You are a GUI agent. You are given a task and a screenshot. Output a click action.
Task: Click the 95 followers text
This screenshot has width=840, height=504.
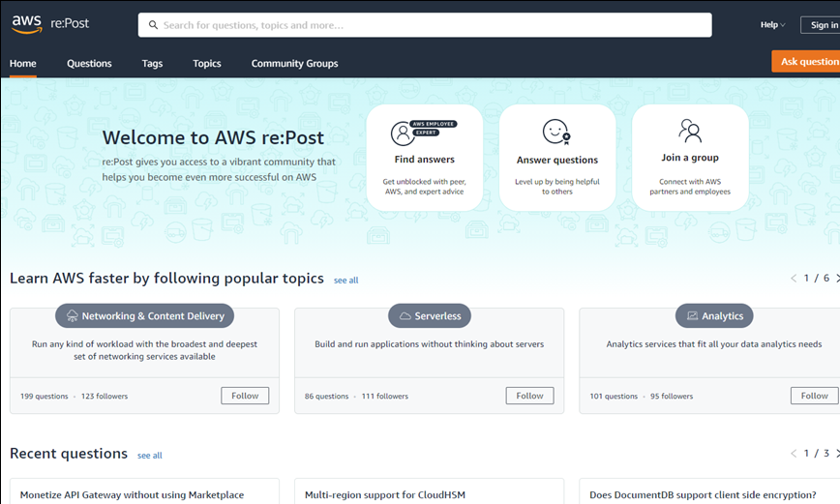[672, 397]
